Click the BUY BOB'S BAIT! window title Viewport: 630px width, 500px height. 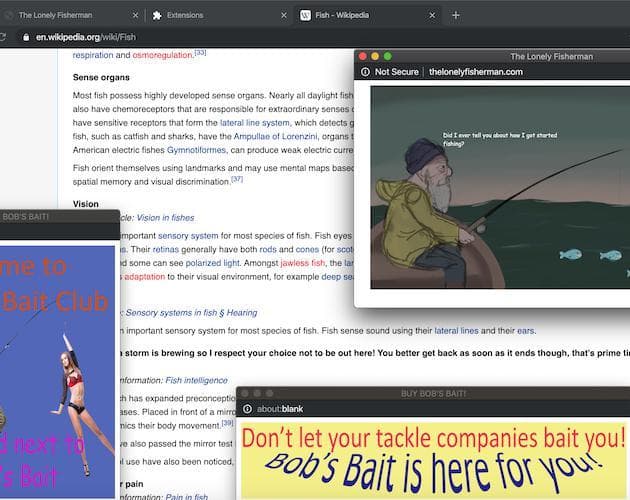(x=434, y=393)
